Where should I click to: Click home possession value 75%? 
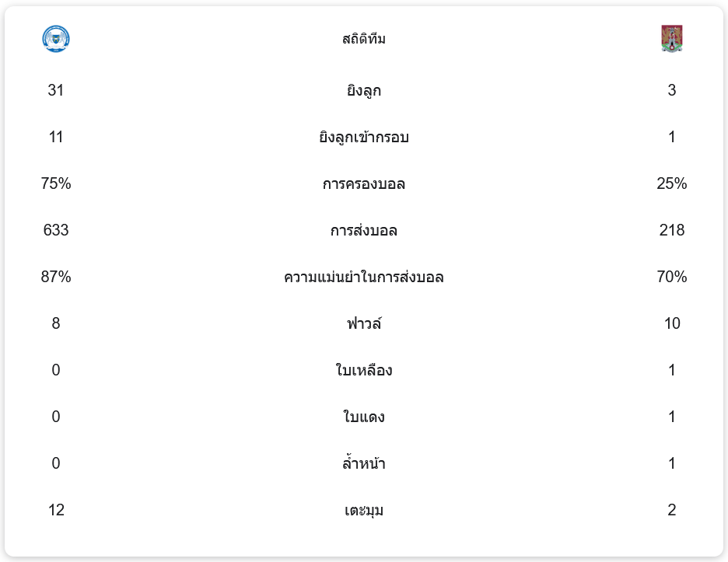pyautogui.click(x=56, y=184)
